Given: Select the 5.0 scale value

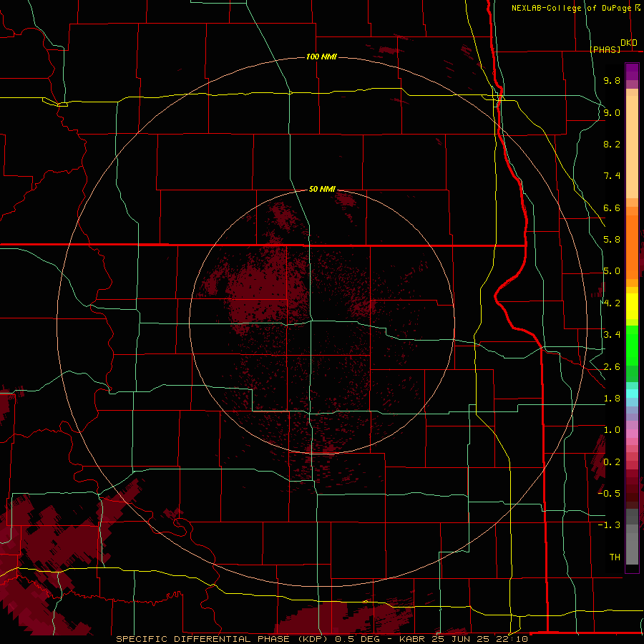Looking at the screenshot, I should coord(612,271).
